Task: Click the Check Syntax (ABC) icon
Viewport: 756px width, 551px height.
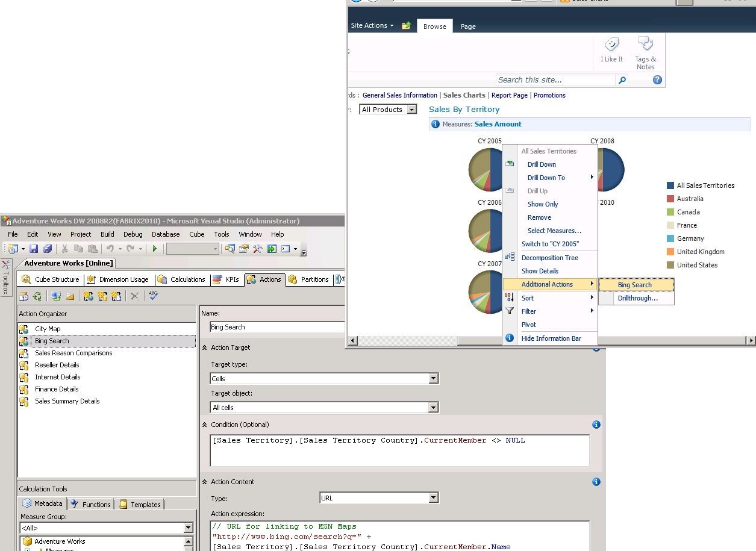Action: [153, 296]
